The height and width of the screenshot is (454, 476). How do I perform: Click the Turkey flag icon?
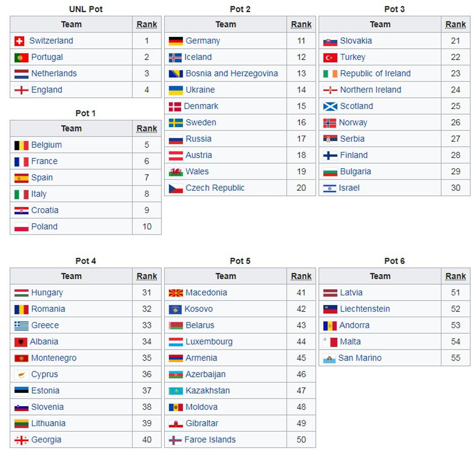(330, 57)
